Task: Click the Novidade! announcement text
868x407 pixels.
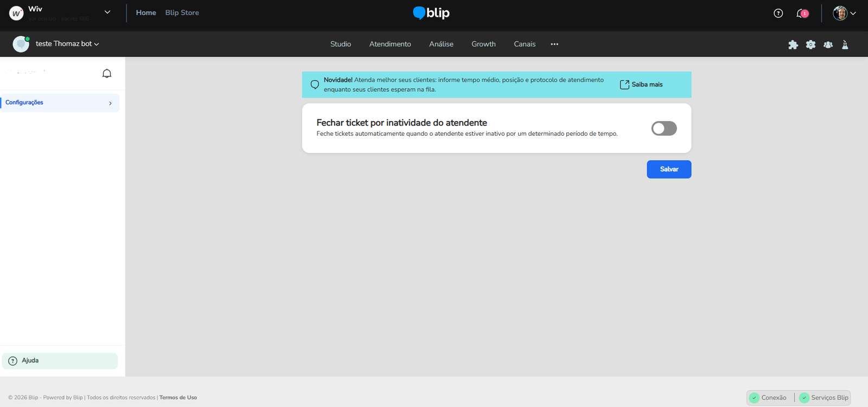Action: click(x=463, y=85)
